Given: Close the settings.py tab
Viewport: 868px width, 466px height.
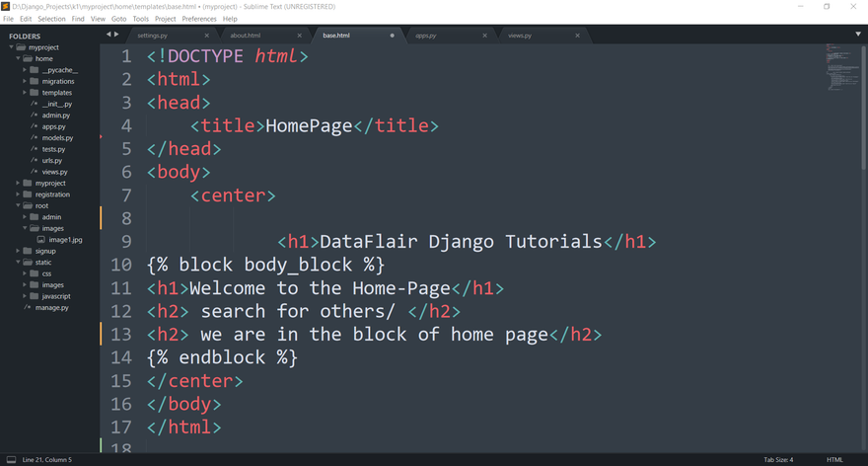Looking at the screenshot, I should coord(206,36).
